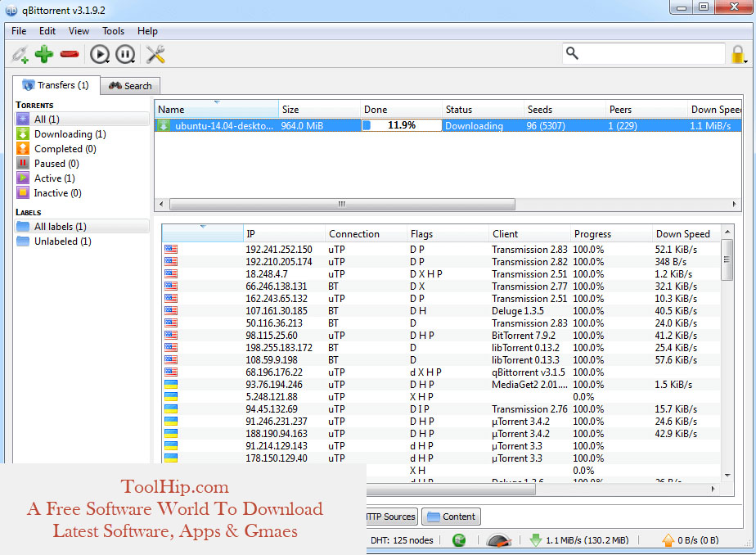Pause torrent using the pause icon

coord(125,54)
